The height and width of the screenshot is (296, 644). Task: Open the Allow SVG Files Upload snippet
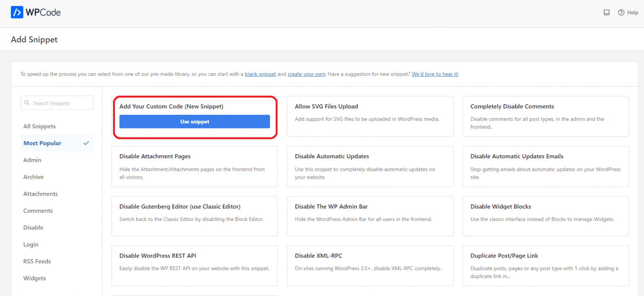pyautogui.click(x=370, y=116)
